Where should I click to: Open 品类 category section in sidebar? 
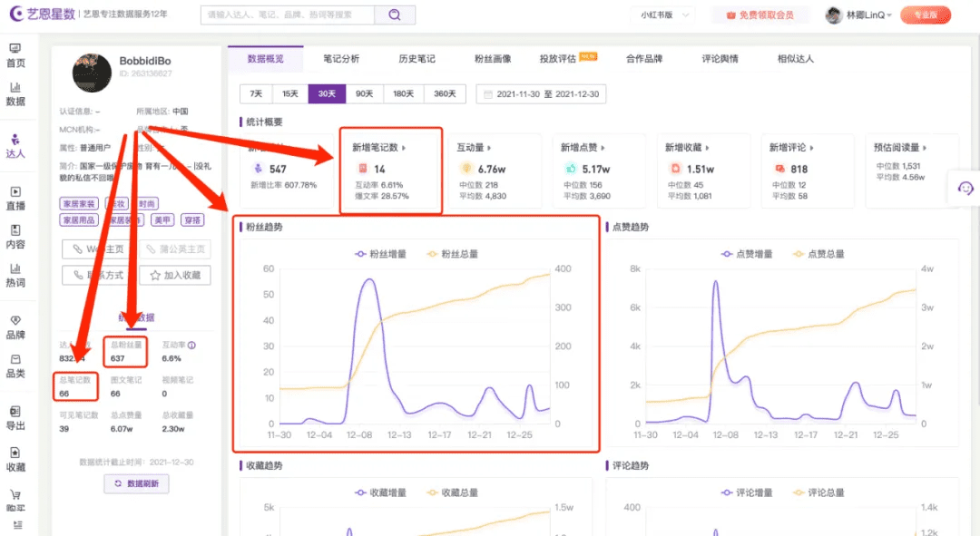15,366
